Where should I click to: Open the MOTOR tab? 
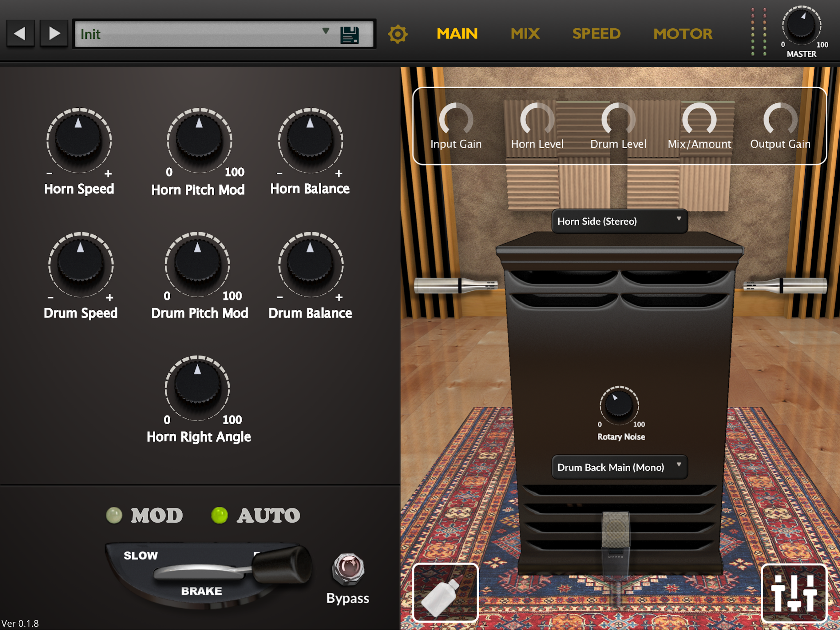click(683, 34)
